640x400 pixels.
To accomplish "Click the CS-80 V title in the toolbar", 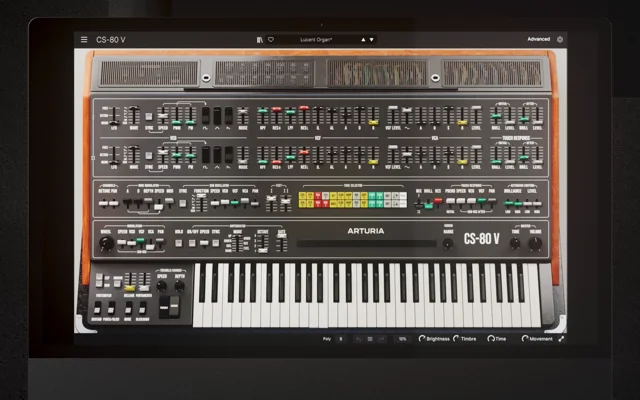I will (111, 40).
